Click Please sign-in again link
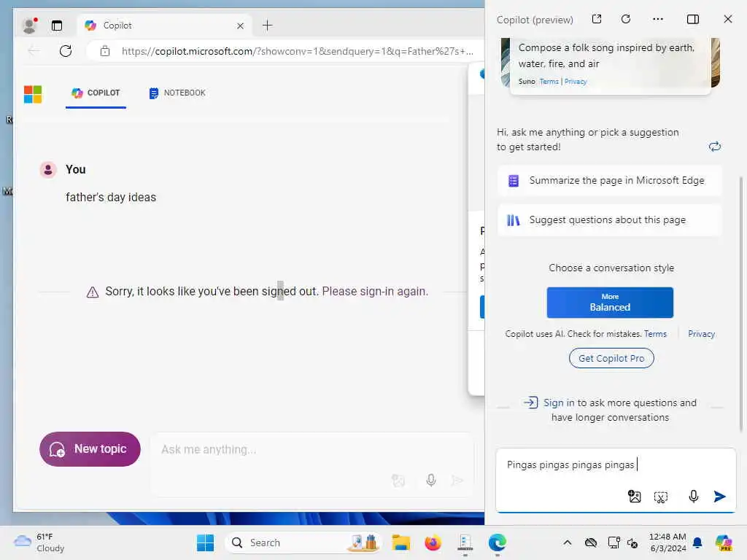747x560 pixels. (x=375, y=292)
